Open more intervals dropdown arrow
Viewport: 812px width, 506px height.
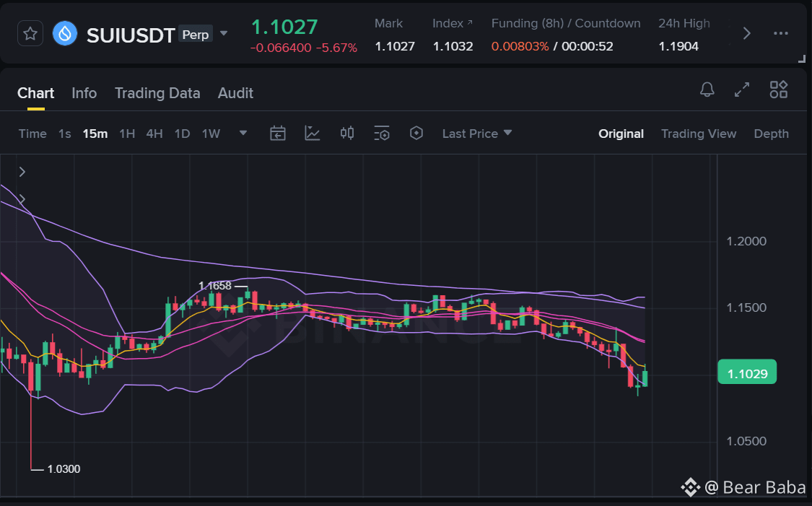coord(243,133)
